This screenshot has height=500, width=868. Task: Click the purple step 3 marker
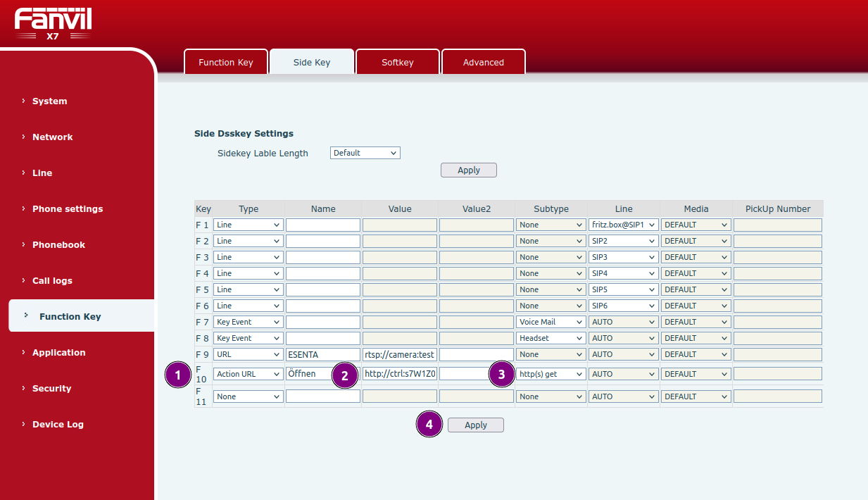click(x=501, y=375)
